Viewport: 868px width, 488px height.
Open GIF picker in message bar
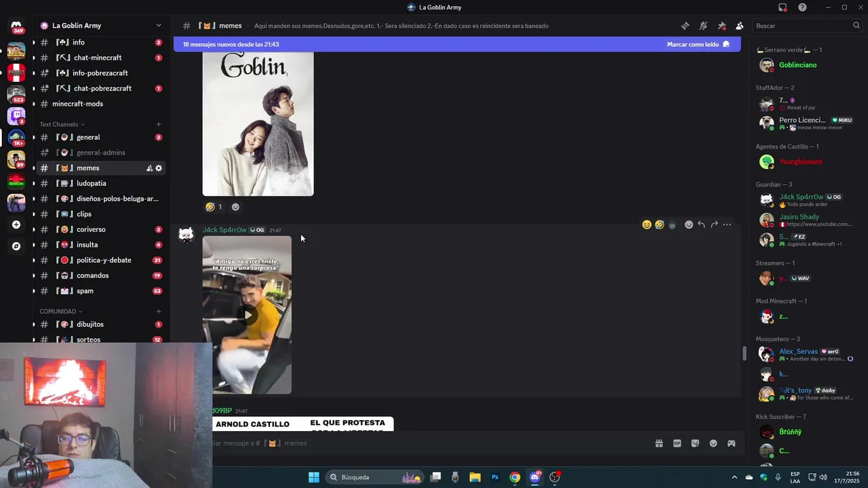click(x=677, y=443)
